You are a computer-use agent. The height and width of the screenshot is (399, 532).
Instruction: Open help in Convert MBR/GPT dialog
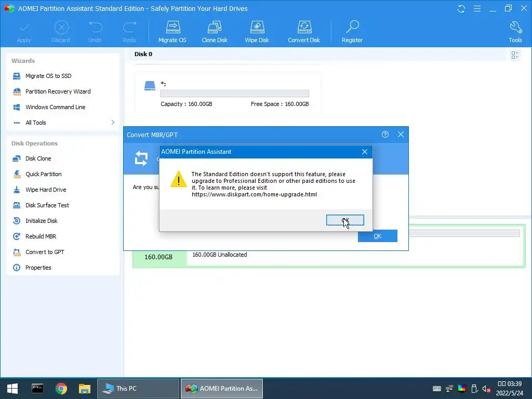coord(385,135)
